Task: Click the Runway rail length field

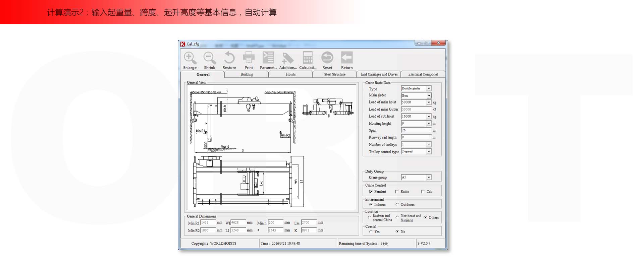Action: click(416, 137)
